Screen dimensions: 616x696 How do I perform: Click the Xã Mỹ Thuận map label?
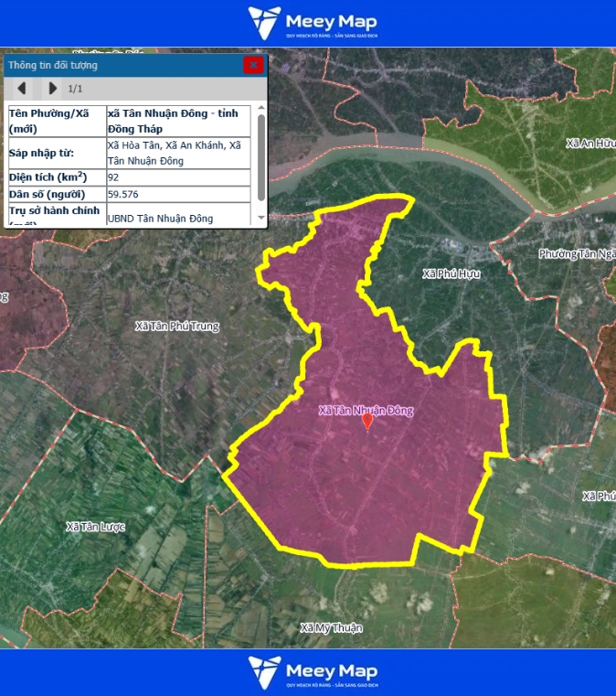pyautogui.click(x=331, y=627)
